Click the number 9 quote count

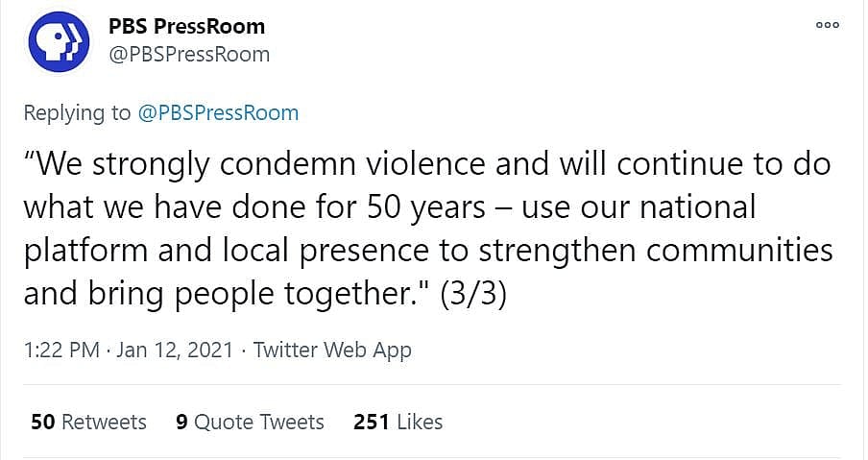pos(181,422)
